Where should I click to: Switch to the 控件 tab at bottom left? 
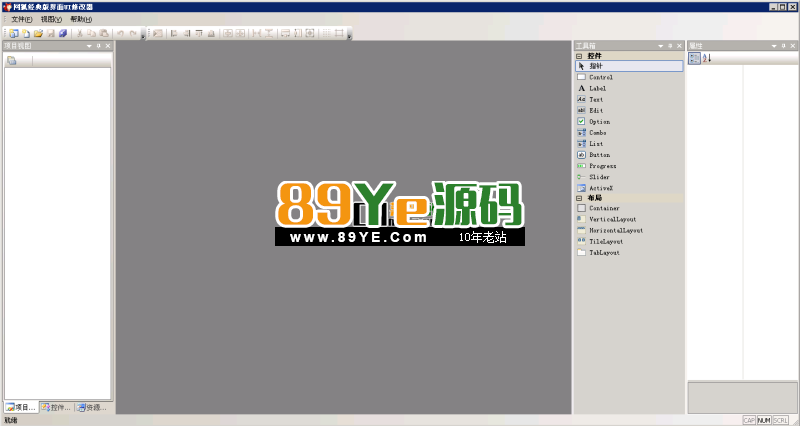coord(56,408)
